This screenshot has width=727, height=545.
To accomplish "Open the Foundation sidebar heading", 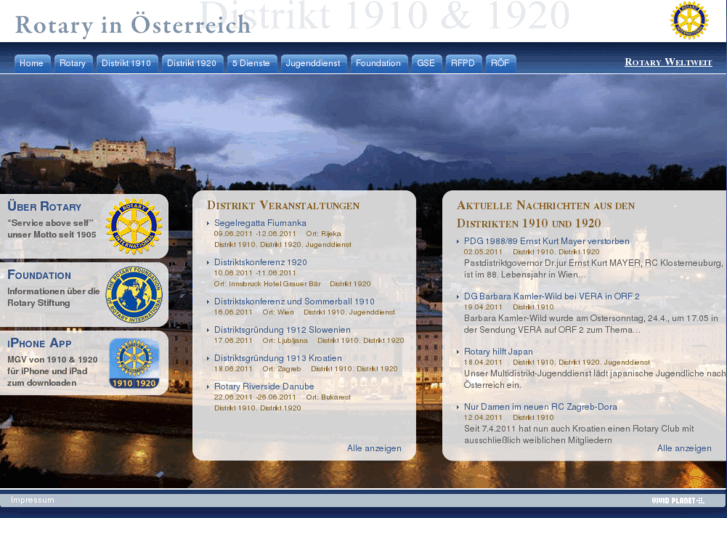I will coord(39,275).
